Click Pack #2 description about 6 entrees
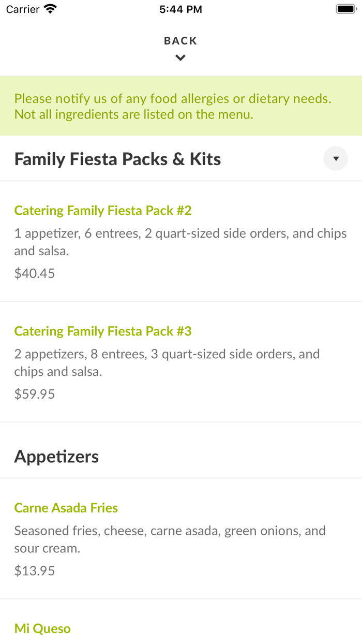The width and height of the screenshot is (362, 644). (180, 242)
